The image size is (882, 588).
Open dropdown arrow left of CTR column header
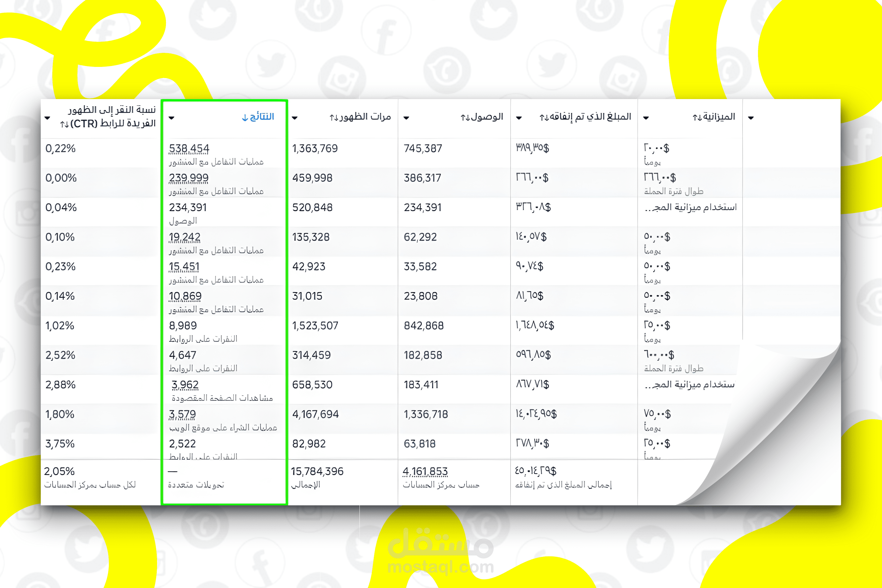tap(47, 118)
